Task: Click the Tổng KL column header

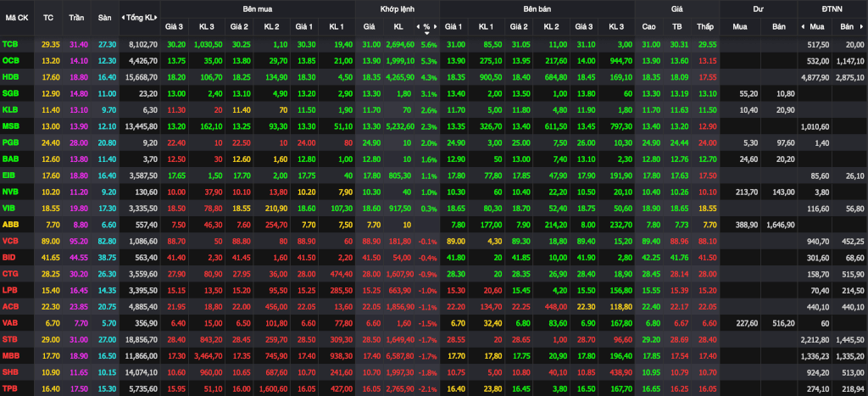Action: pyautogui.click(x=141, y=18)
